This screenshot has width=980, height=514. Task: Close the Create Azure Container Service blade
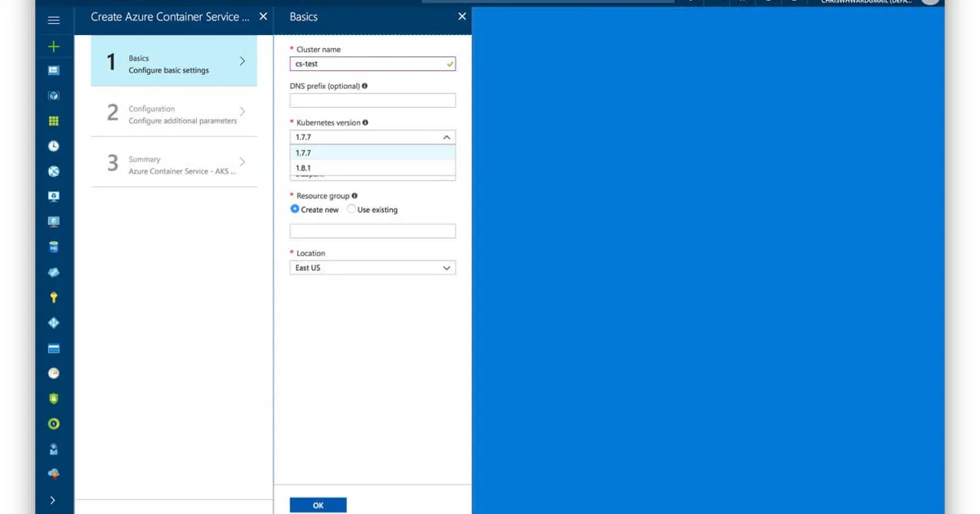263,16
